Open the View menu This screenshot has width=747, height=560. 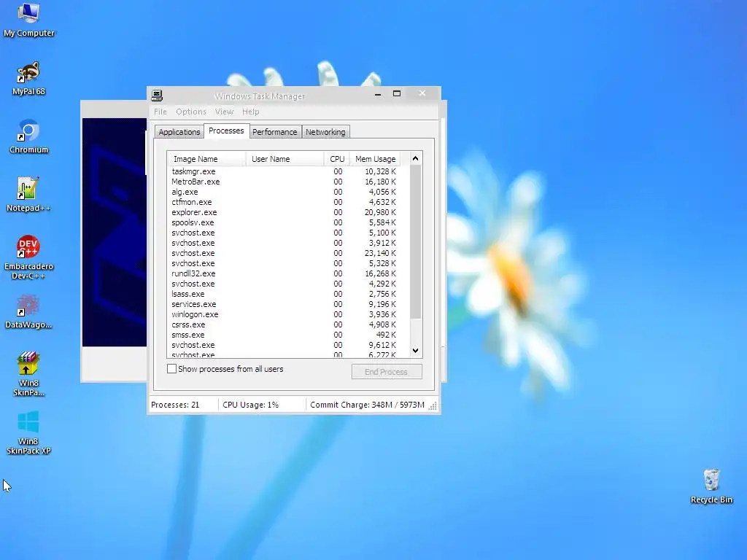tap(224, 112)
